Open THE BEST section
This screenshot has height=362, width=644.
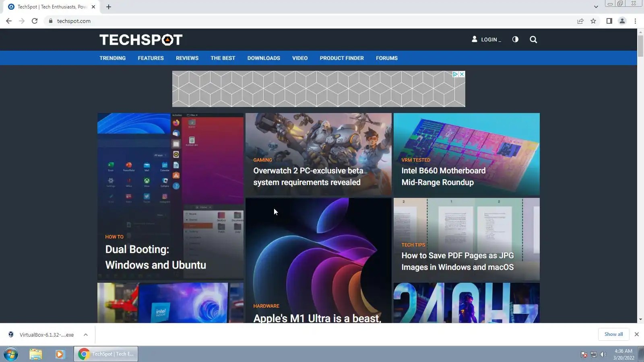coord(223,58)
